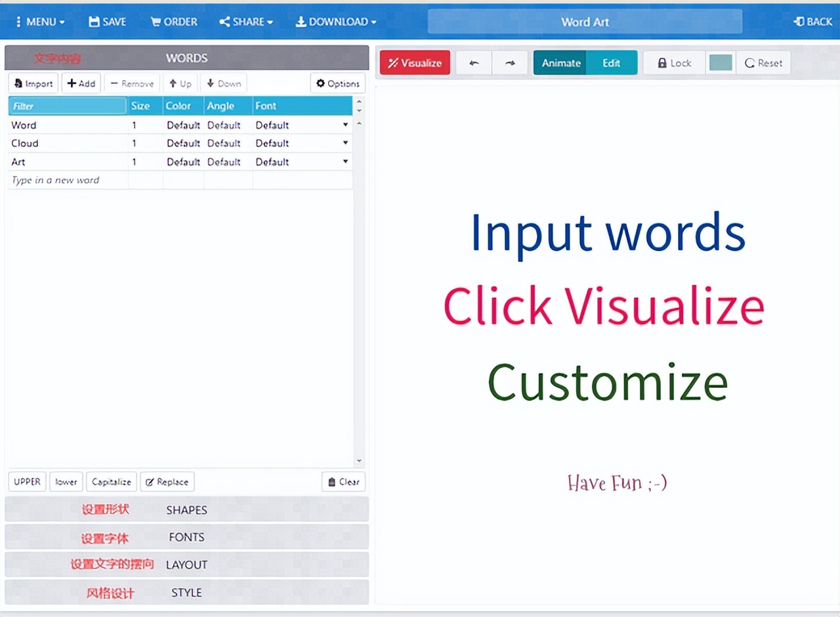Click the Import words button
Screen dimensions: 840x617
click(x=33, y=83)
